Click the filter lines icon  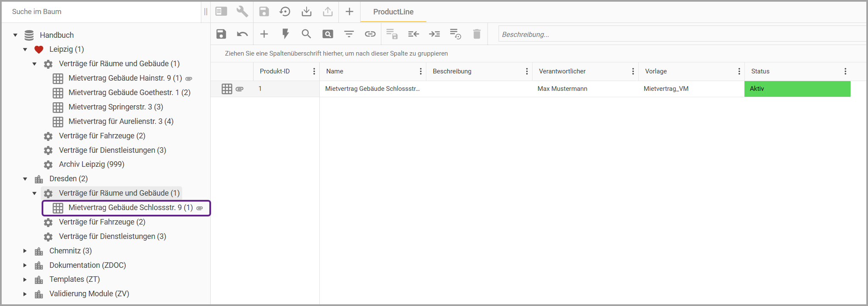point(349,34)
